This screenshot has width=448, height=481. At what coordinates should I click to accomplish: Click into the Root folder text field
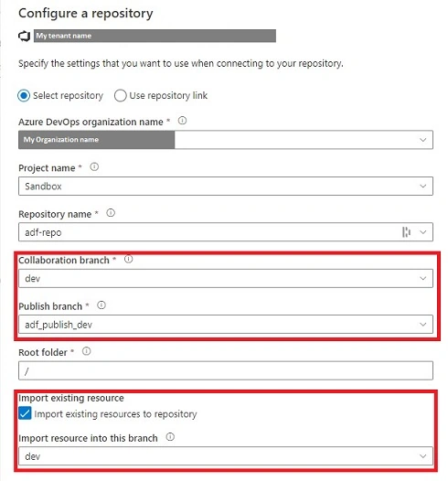(226, 370)
